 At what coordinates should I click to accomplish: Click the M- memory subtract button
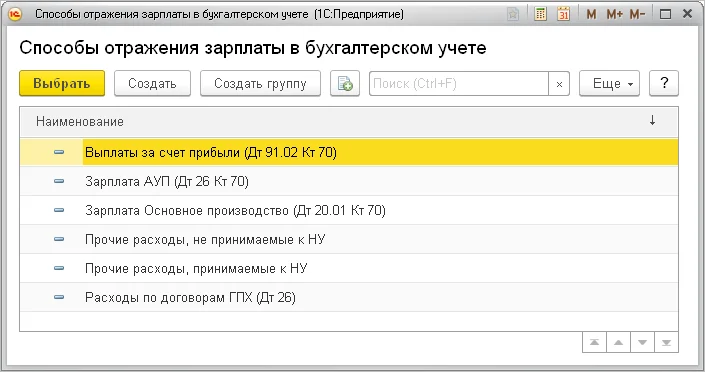click(x=637, y=14)
